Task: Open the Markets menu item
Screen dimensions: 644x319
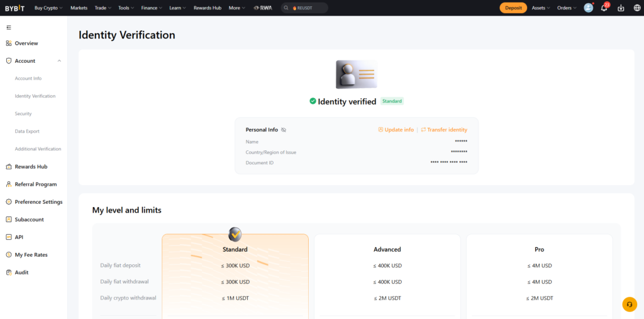Action: [x=79, y=8]
